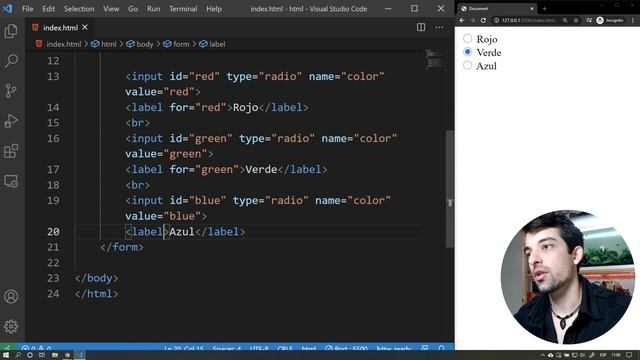Click the errors and warnings status item
Image resolution: width=640 pixels, height=360 pixels.
37,348
